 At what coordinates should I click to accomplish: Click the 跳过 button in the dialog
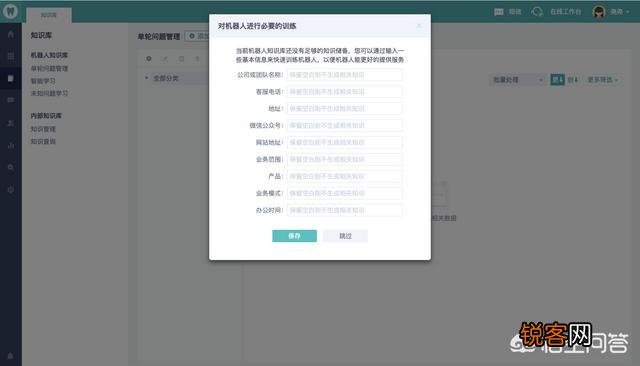pos(345,236)
